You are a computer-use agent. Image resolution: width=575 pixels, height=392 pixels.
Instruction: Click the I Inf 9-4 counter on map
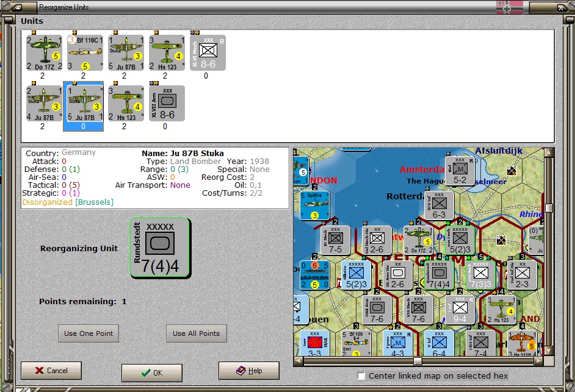tap(460, 310)
